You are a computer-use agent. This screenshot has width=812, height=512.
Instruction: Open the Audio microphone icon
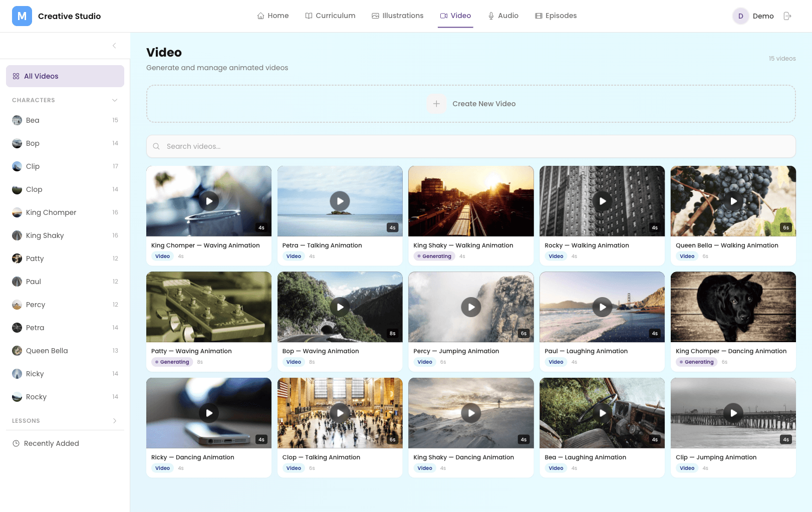click(x=491, y=16)
